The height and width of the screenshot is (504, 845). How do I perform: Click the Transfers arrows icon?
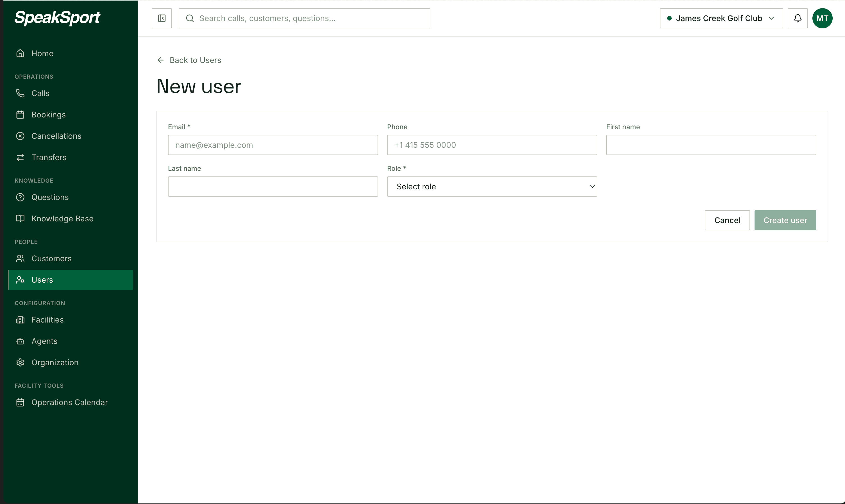21,157
